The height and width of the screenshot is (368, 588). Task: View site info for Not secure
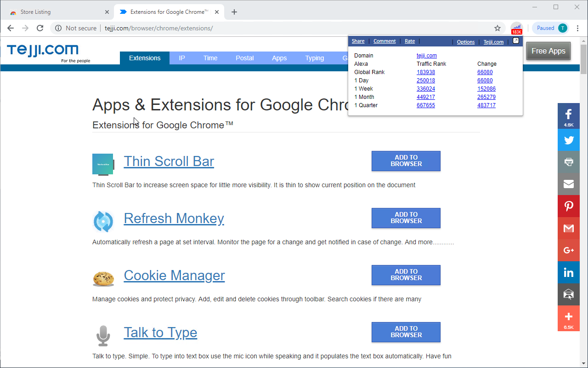(x=76, y=28)
